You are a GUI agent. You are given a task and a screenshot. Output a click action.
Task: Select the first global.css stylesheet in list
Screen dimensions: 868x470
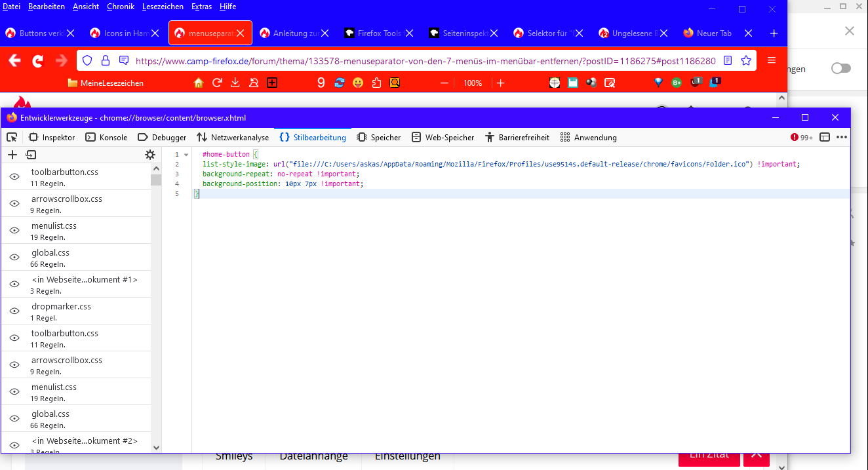(50, 253)
